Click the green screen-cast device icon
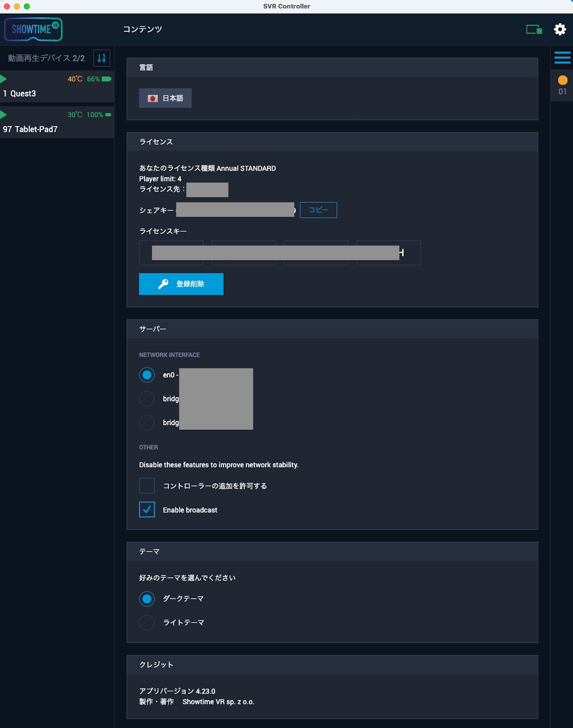Screen dimensions: 573x728 (534, 30)
